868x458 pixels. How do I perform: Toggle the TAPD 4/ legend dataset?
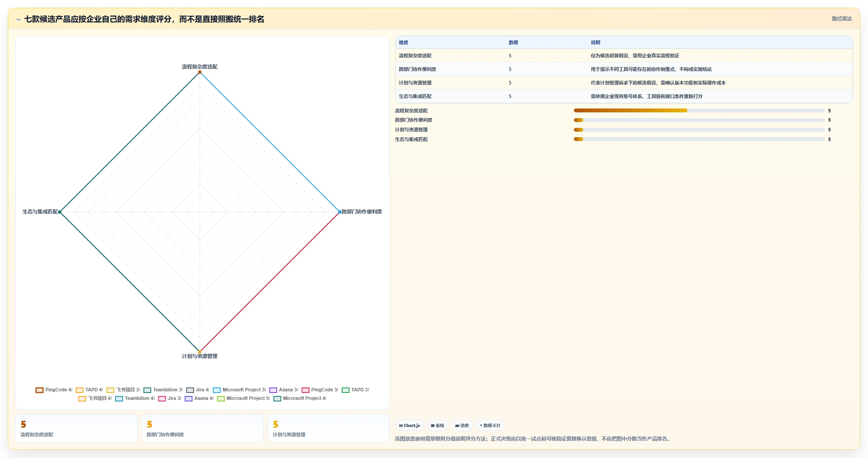pos(90,390)
